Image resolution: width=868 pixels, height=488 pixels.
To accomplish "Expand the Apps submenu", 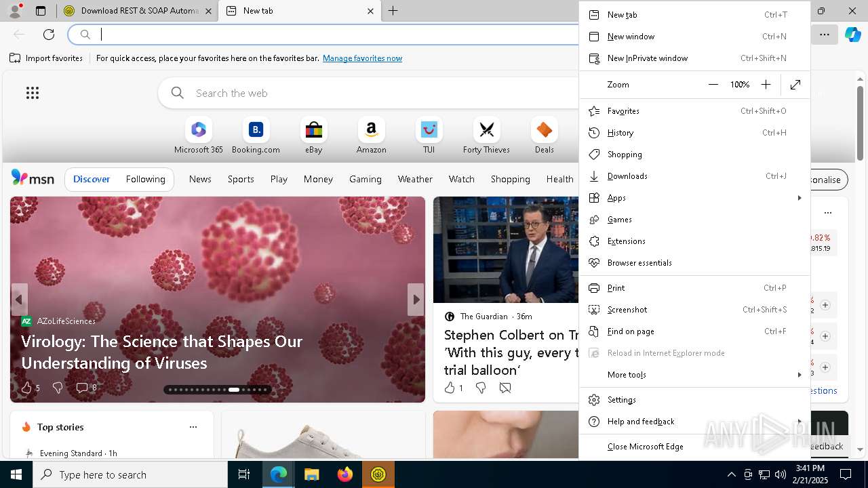I will pyautogui.click(x=694, y=198).
